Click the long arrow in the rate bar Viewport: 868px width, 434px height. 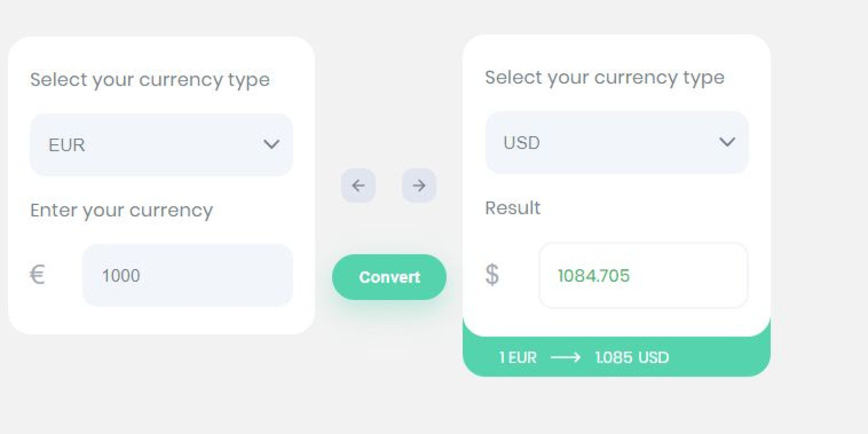click(x=565, y=358)
